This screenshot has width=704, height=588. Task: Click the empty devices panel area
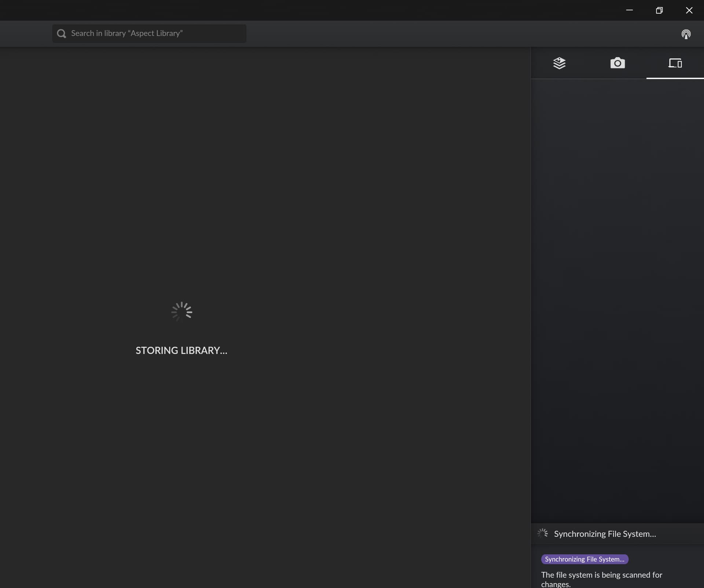tap(617, 293)
